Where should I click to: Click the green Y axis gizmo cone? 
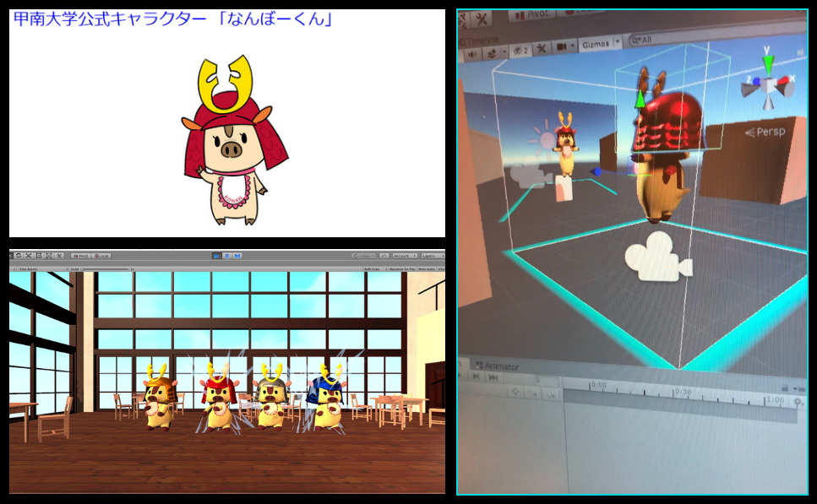[x=768, y=64]
